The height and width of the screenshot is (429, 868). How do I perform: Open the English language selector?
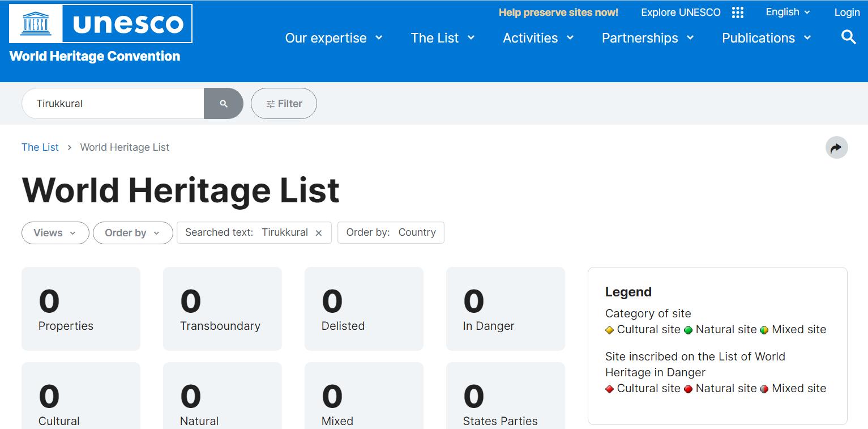pyautogui.click(x=788, y=12)
